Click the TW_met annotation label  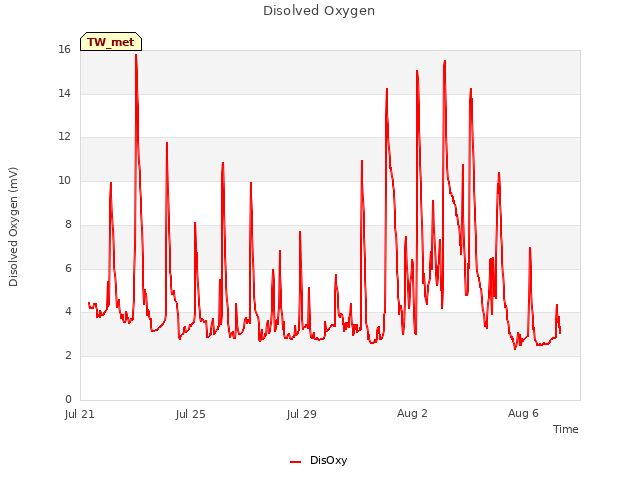click(111, 42)
